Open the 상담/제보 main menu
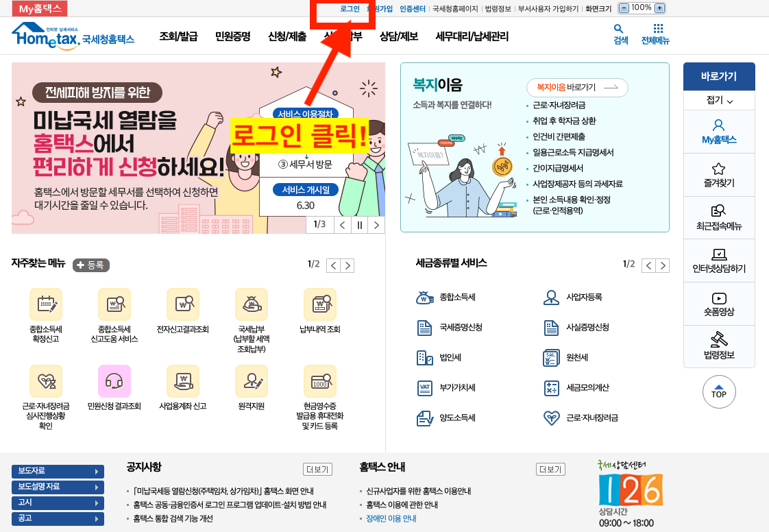The height and width of the screenshot is (532, 769). coord(399,36)
